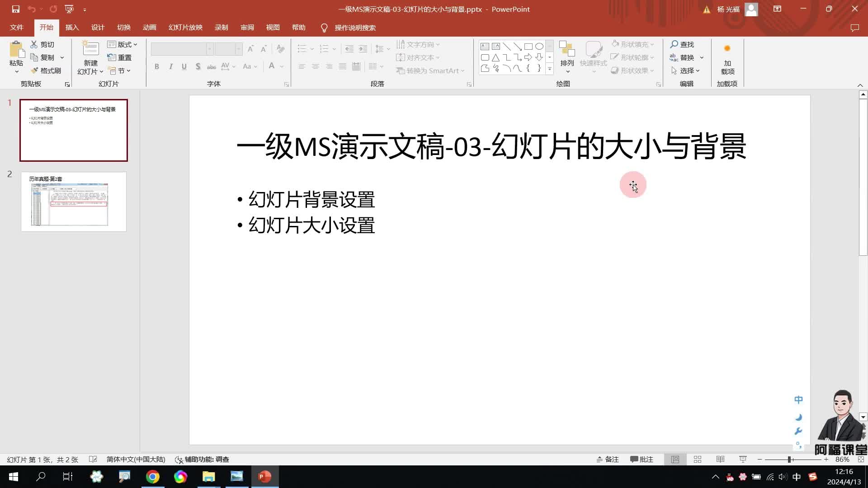Open the File (文件) tab
Screen dimensions: 868x488
point(17,28)
